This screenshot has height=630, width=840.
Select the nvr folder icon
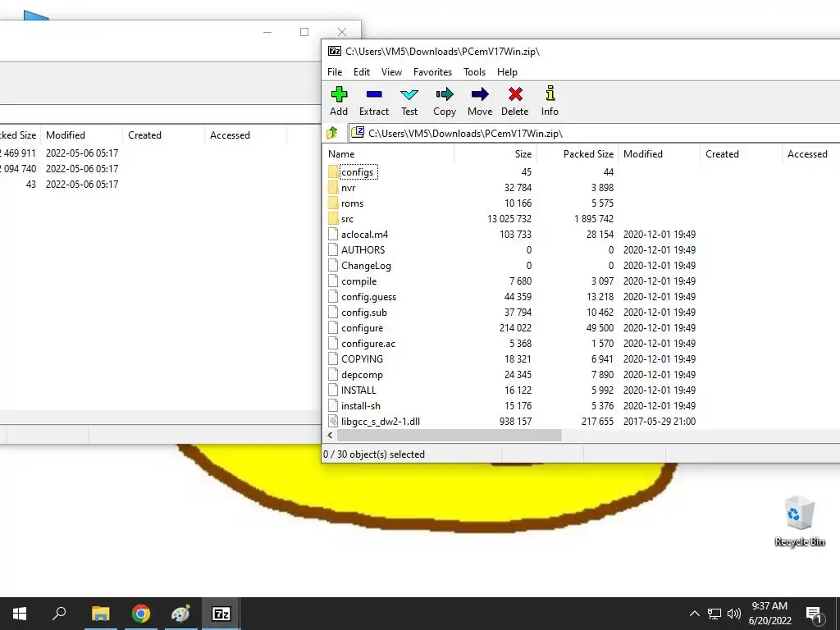coord(333,188)
